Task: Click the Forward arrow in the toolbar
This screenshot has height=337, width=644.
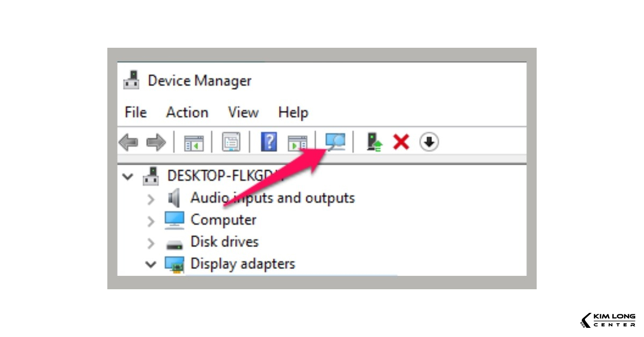Action: (x=156, y=142)
